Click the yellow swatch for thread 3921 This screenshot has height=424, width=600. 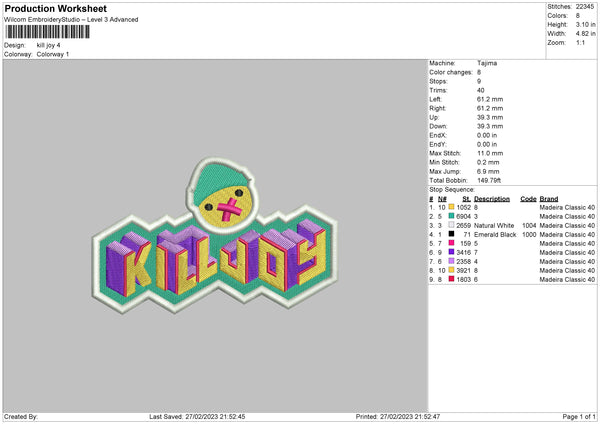pos(451,270)
